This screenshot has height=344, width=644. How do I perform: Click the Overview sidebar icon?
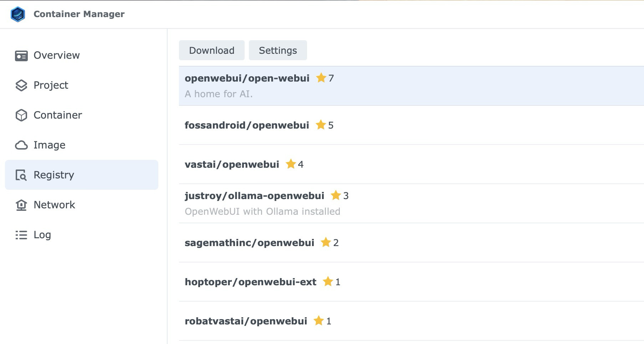coord(21,55)
